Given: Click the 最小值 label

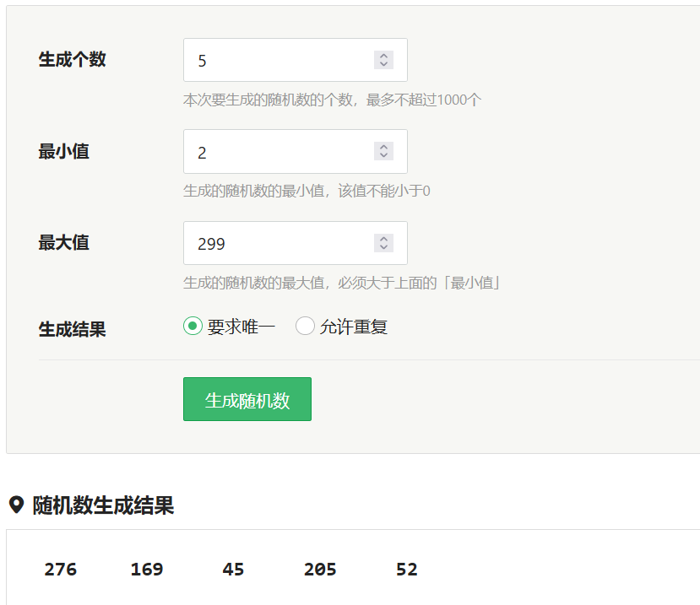Looking at the screenshot, I should pyautogui.click(x=64, y=151).
